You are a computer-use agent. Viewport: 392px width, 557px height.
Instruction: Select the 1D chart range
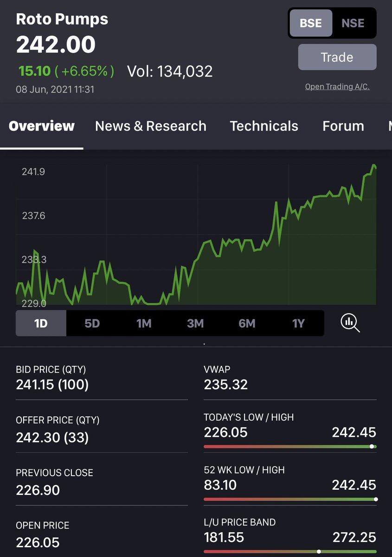point(41,323)
